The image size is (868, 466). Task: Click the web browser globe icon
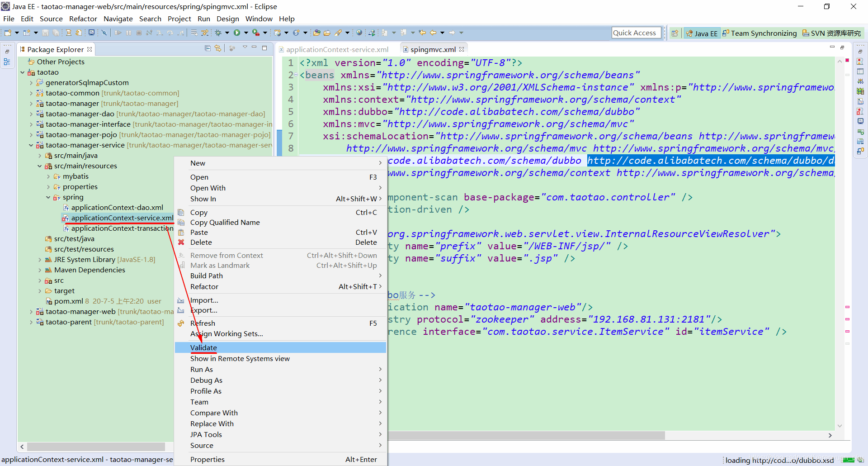(x=359, y=33)
